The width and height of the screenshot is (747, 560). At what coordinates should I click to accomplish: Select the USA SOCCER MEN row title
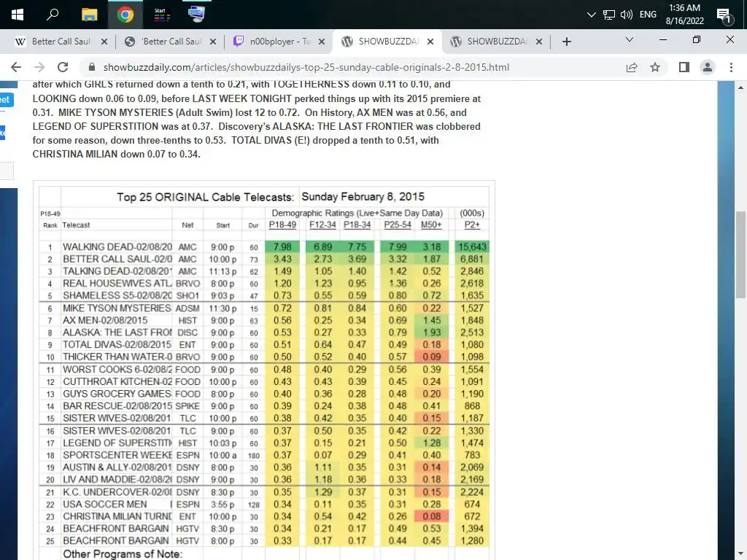105,505
